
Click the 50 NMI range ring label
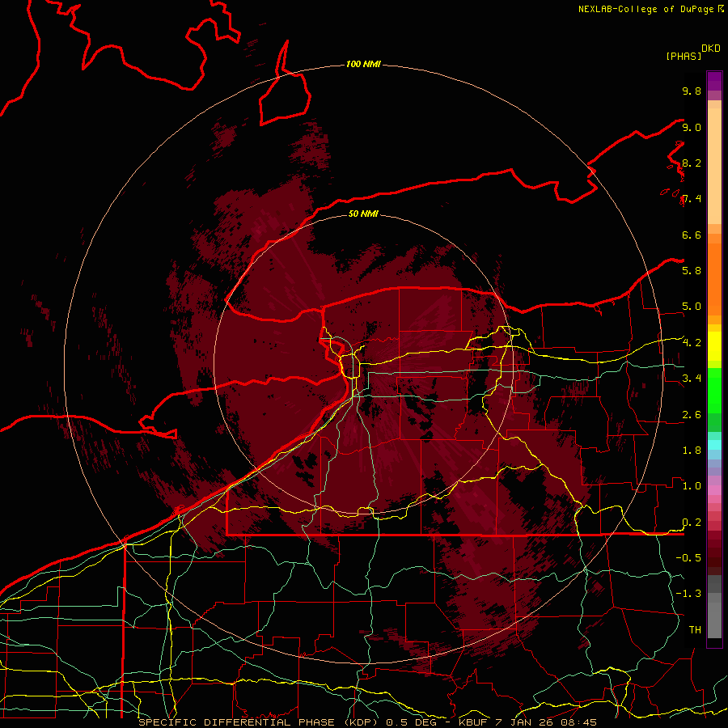click(x=363, y=214)
